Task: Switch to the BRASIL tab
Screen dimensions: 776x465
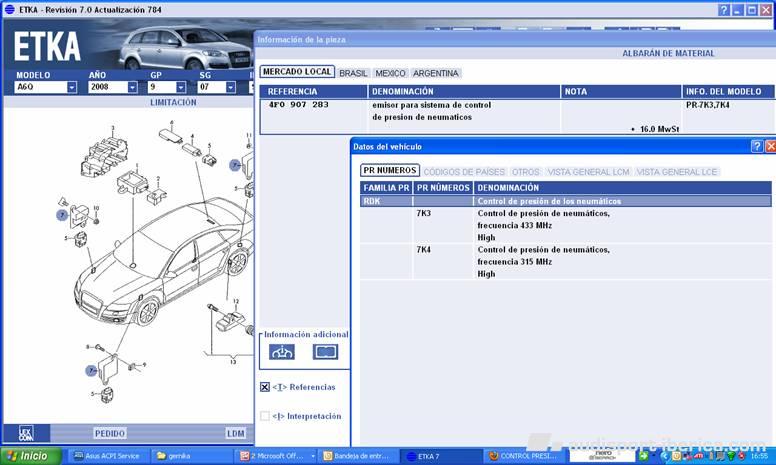Action: 353,73
